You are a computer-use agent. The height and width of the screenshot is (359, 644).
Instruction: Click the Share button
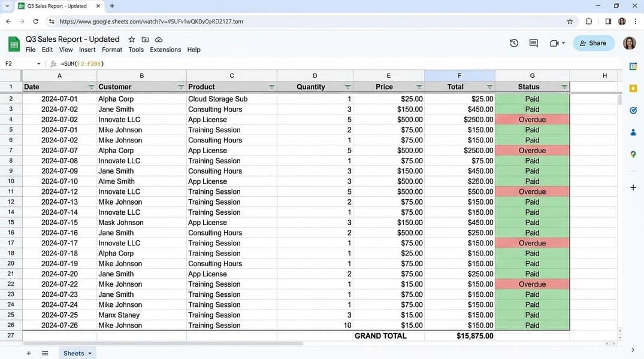click(594, 43)
